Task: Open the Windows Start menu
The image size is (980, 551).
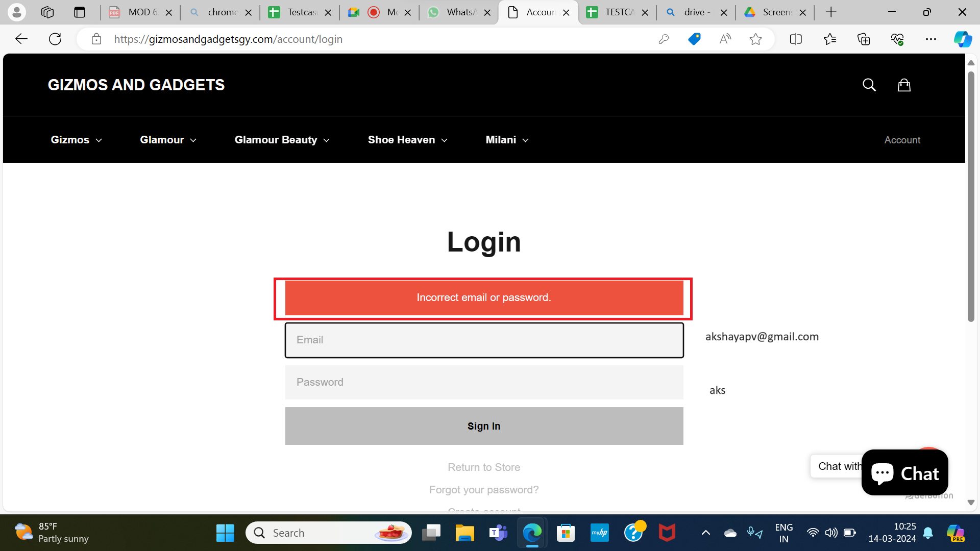Action: point(225,533)
